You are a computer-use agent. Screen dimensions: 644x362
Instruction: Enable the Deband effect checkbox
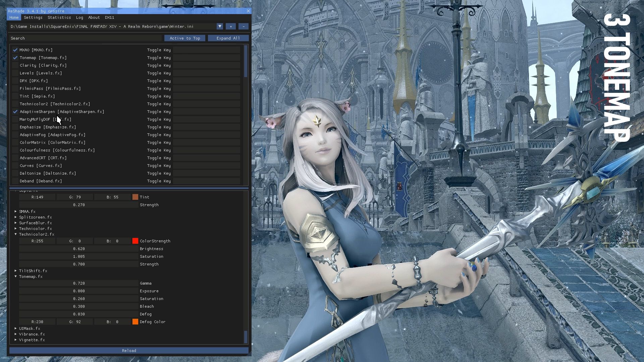tap(15, 181)
